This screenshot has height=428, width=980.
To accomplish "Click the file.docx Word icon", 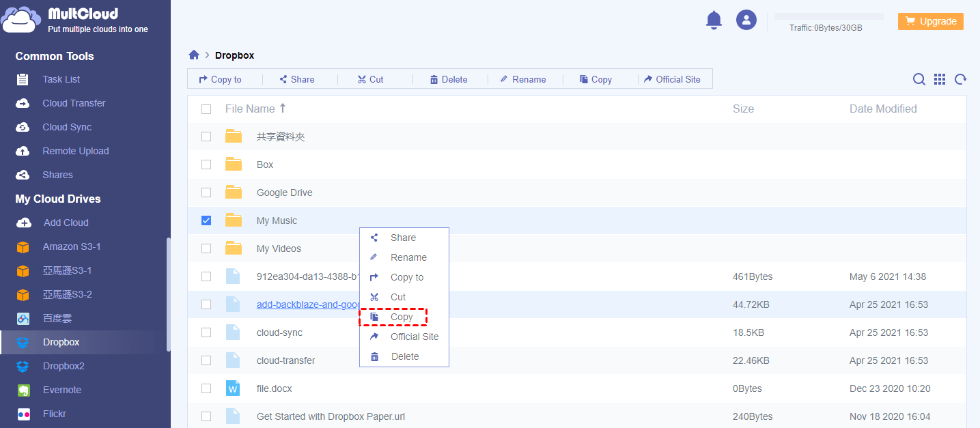I will click(234, 388).
